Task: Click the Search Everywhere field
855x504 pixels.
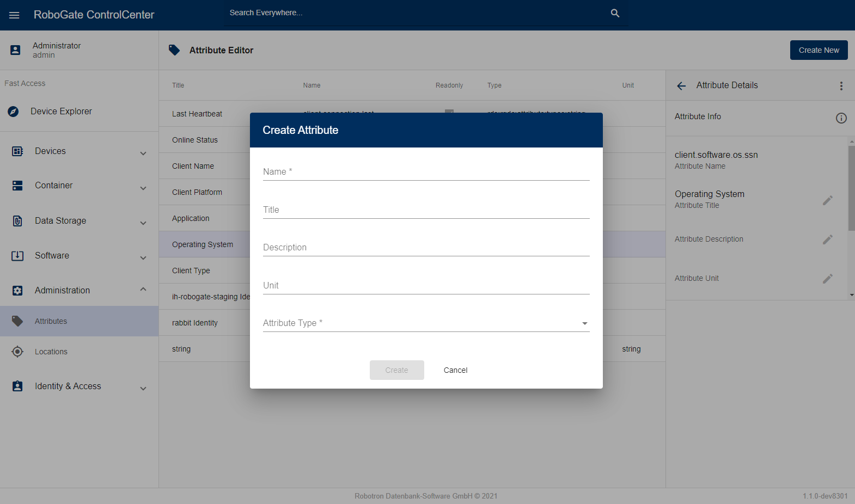Action: (417, 13)
